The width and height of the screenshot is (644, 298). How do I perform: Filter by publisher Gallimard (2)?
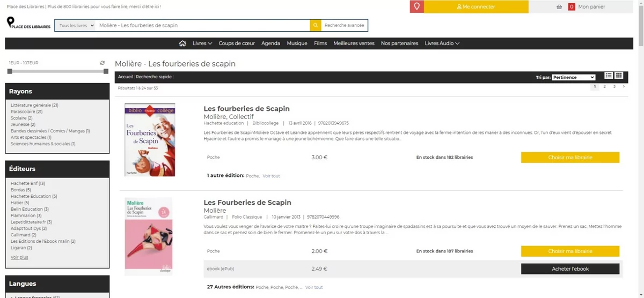click(24, 235)
